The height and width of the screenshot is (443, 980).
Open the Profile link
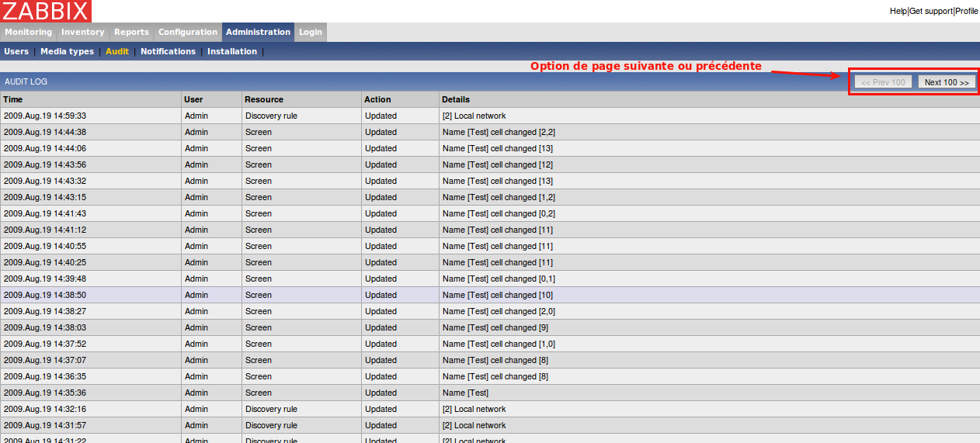(x=967, y=11)
